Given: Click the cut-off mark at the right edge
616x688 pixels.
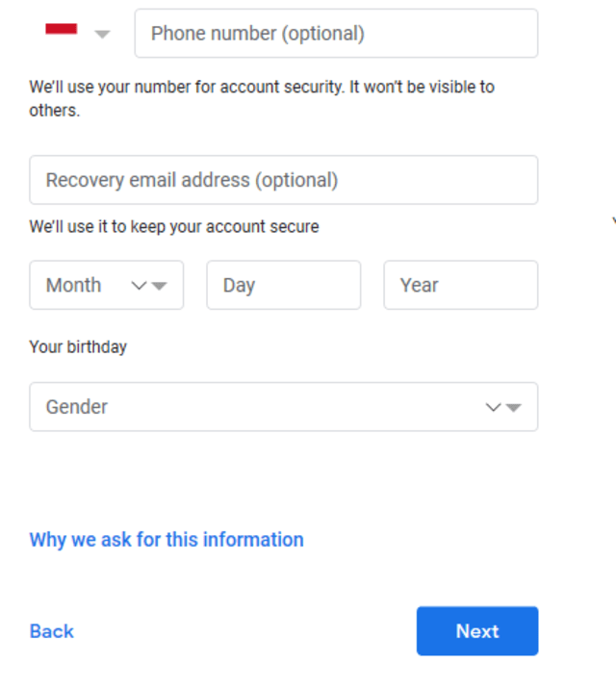Looking at the screenshot, I should tap(614, 220).
